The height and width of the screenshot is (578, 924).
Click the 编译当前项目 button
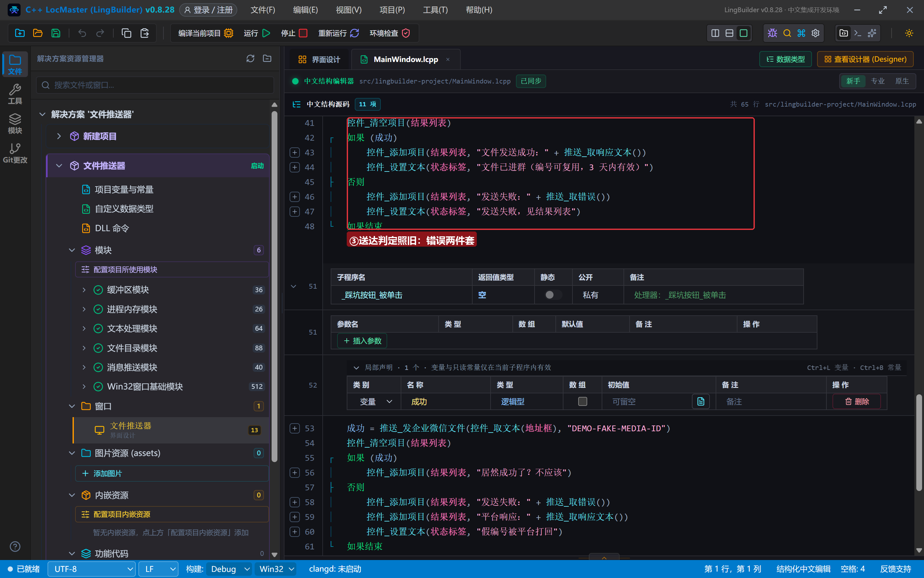[x=205, y=33]
